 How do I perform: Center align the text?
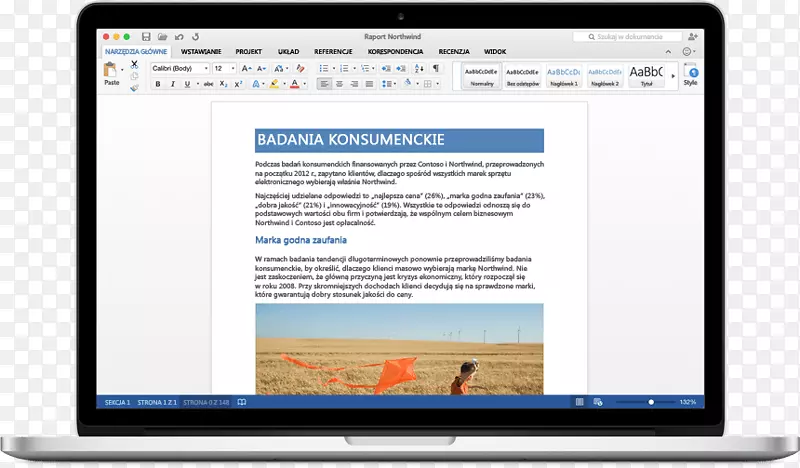(x=339, y=84)
